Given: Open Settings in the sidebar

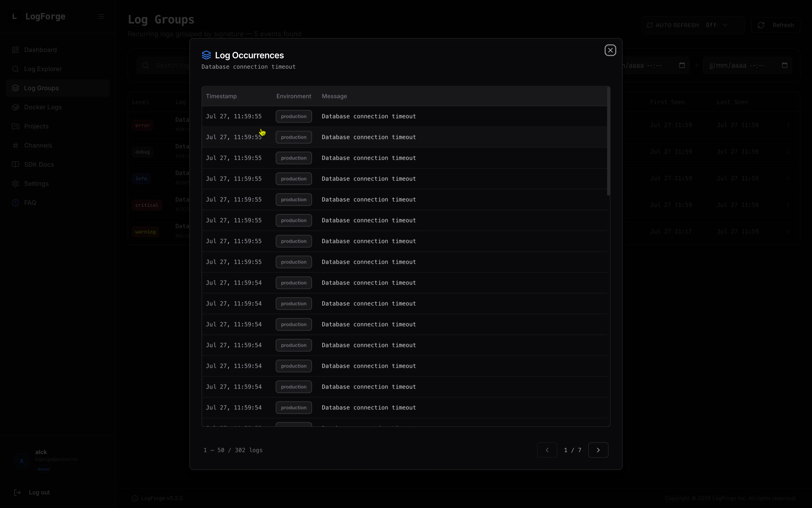Looking at the screenshot, I should tap(58, 183).
